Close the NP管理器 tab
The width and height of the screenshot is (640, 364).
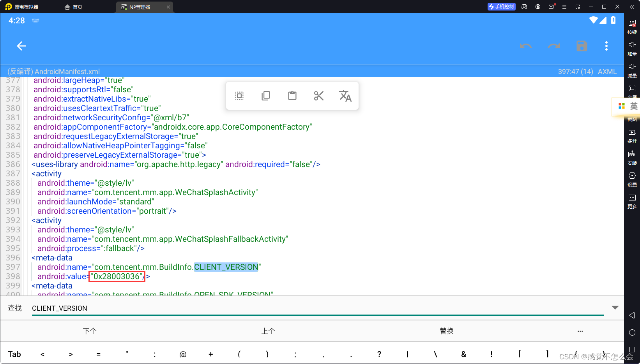tap(168, 7)
